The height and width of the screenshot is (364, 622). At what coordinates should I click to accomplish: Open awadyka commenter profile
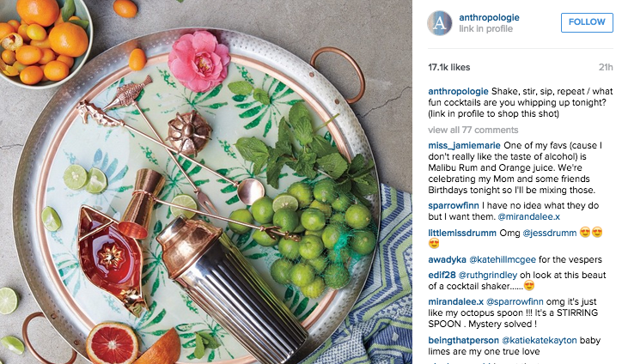[x=447, y=260]
